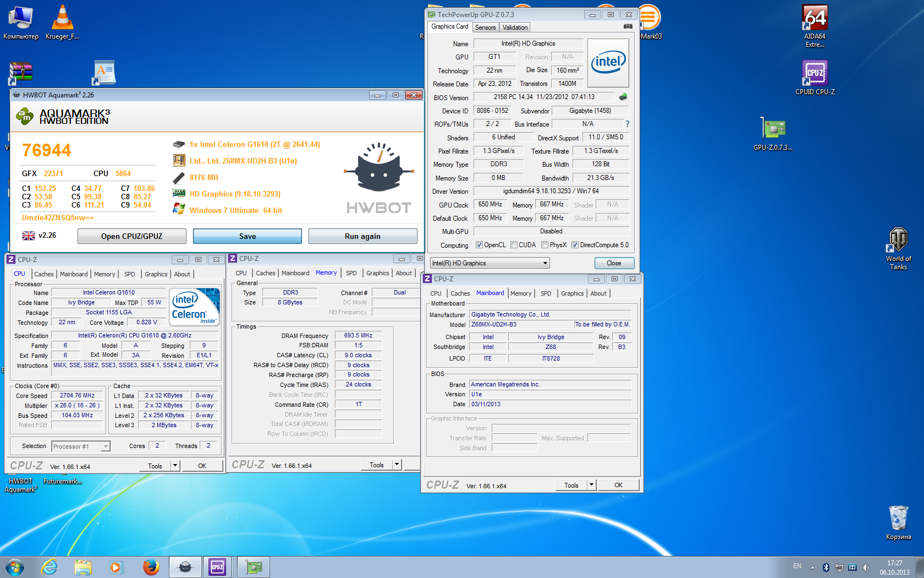924x578 pixels.
Task: Open HWBOT Aquamark desktop shortcut
Action: 20,485
